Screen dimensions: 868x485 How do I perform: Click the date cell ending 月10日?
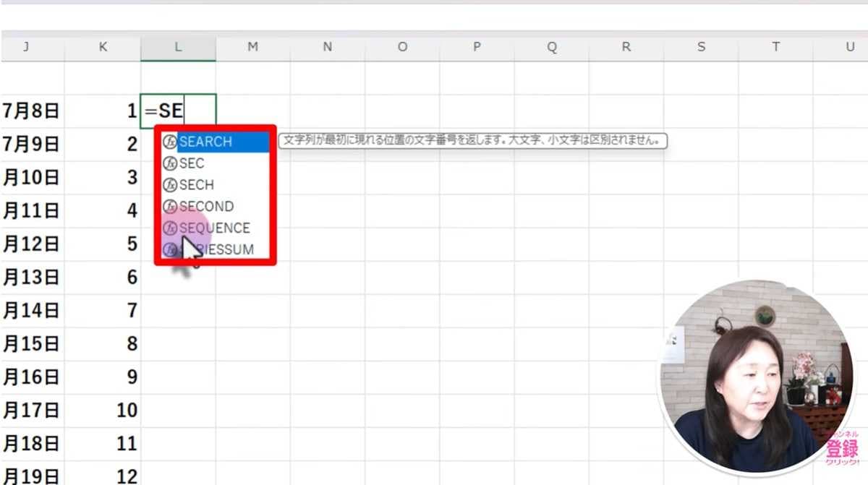[32, 178]
